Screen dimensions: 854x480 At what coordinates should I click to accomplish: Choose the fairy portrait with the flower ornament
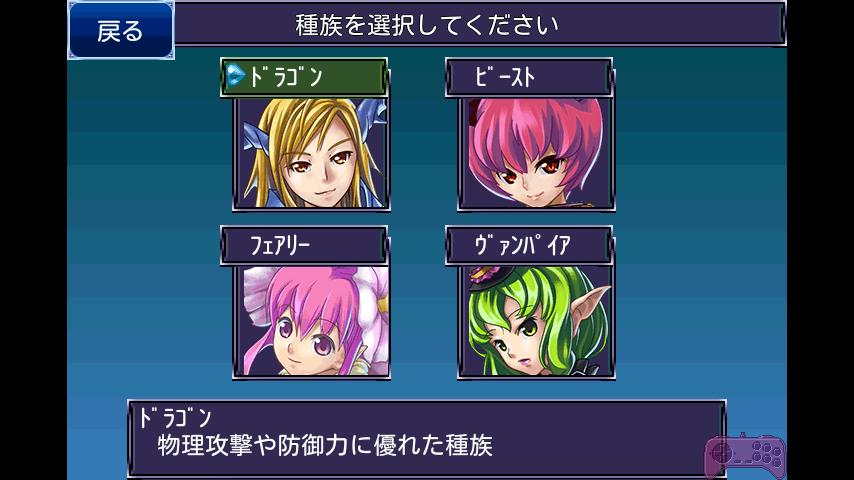(312, 321)
